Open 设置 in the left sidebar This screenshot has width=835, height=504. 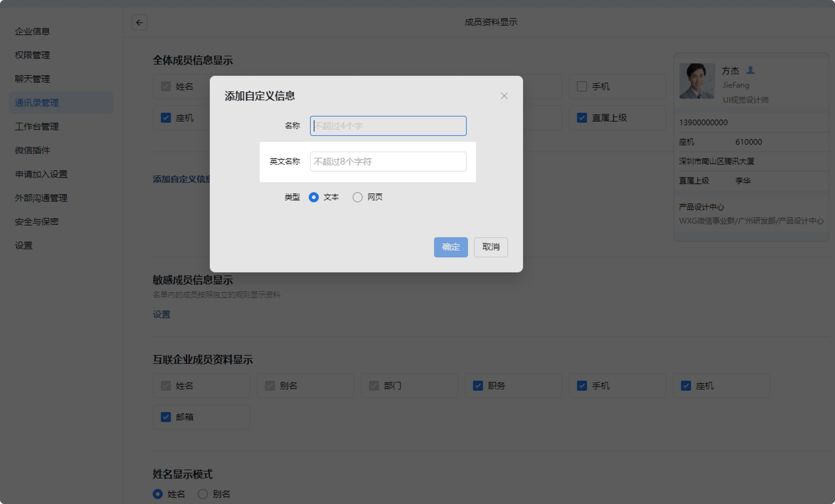pyautogui.click(x=23, y=245)
